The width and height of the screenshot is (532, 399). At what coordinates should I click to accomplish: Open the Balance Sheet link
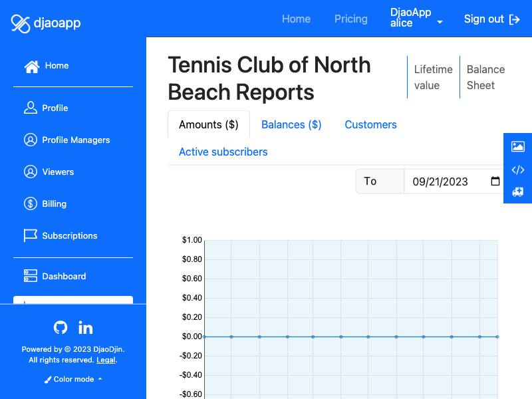pyautogui.click(x=485, y=77)
